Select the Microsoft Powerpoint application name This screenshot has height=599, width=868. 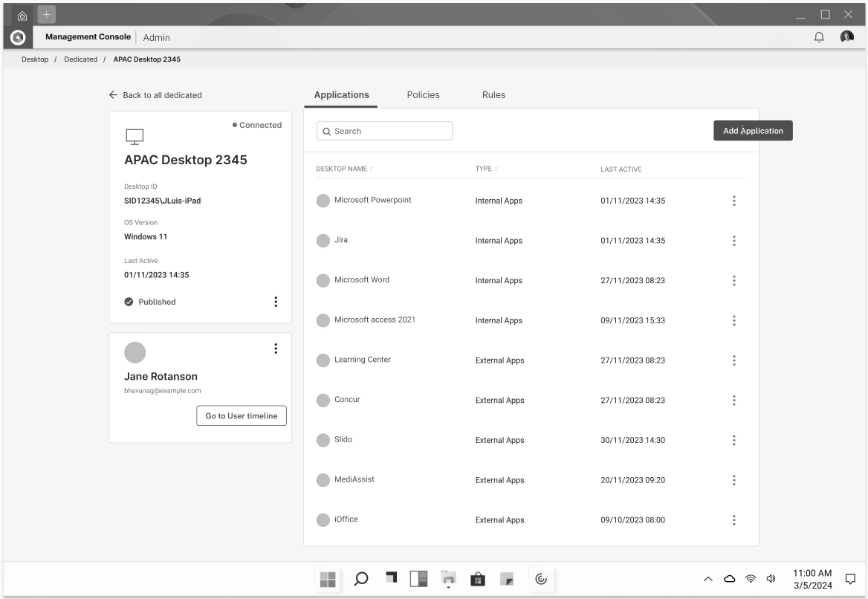tap(372, 200)
